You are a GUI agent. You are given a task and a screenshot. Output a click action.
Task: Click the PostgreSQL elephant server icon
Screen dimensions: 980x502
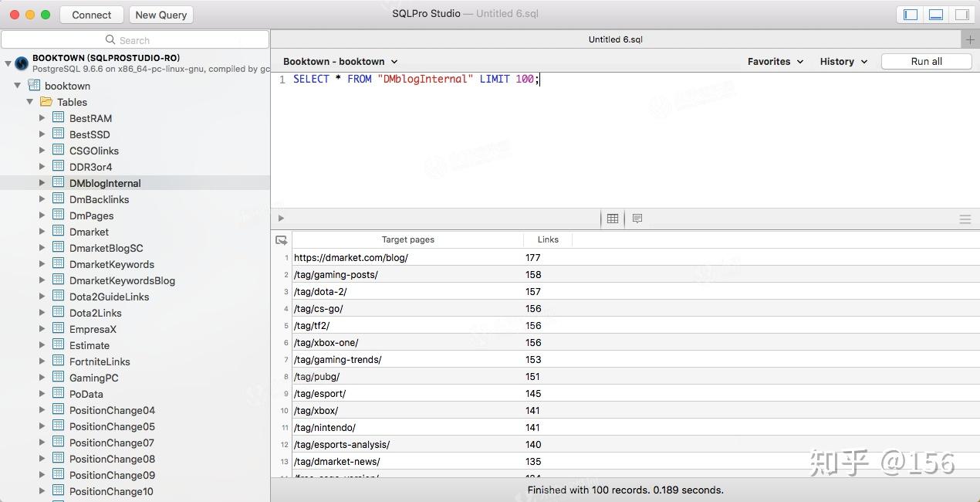click(22, 63)
